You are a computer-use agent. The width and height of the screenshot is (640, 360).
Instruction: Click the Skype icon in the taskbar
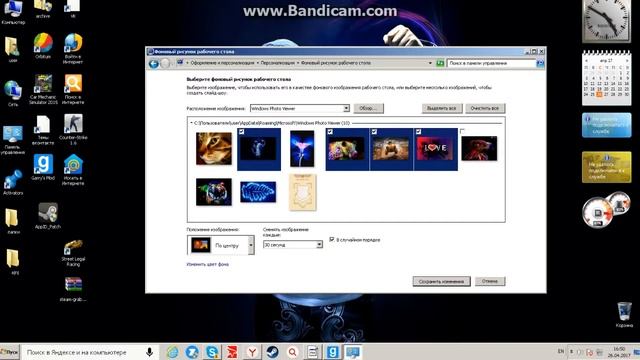212,352
